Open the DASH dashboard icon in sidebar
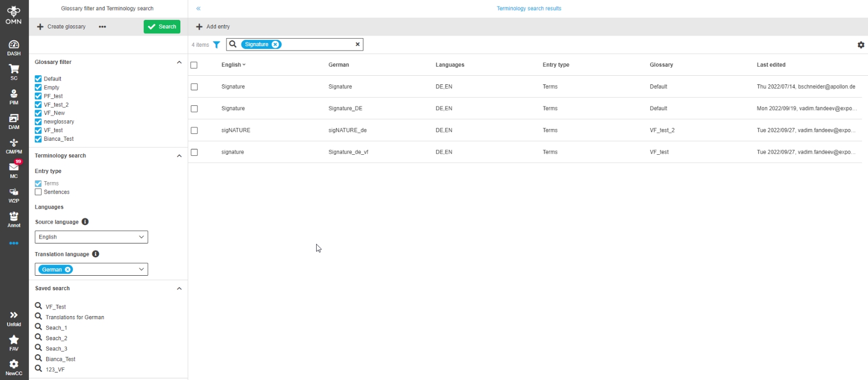The width and height of the screenshot is (868, 380). point(14,47)
